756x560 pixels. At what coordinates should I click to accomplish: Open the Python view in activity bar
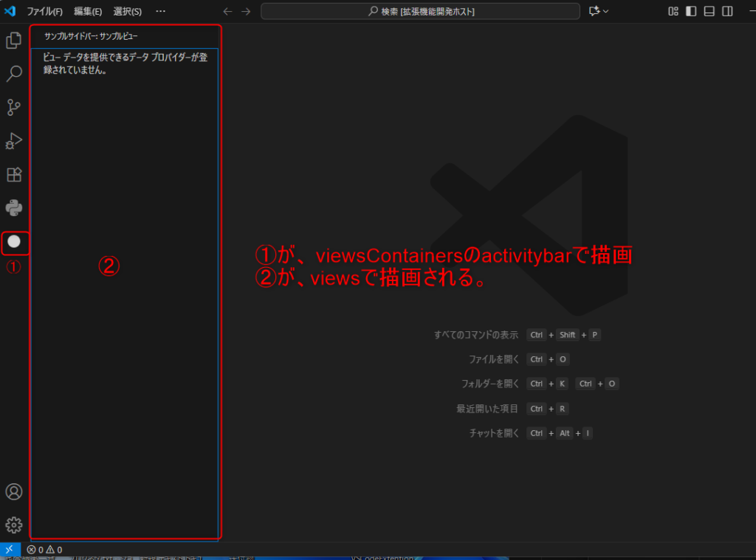13,208
